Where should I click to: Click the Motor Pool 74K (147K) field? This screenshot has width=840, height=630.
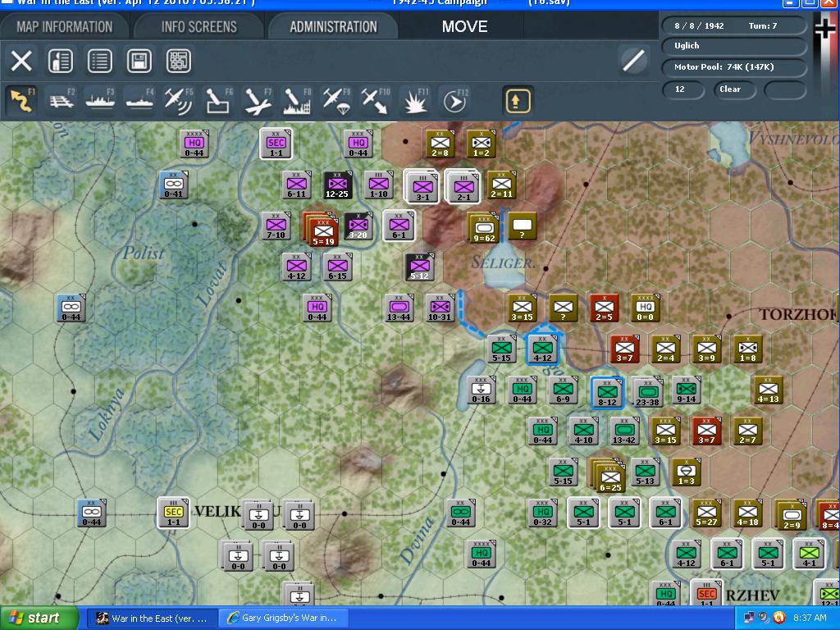tap(734, 67)
